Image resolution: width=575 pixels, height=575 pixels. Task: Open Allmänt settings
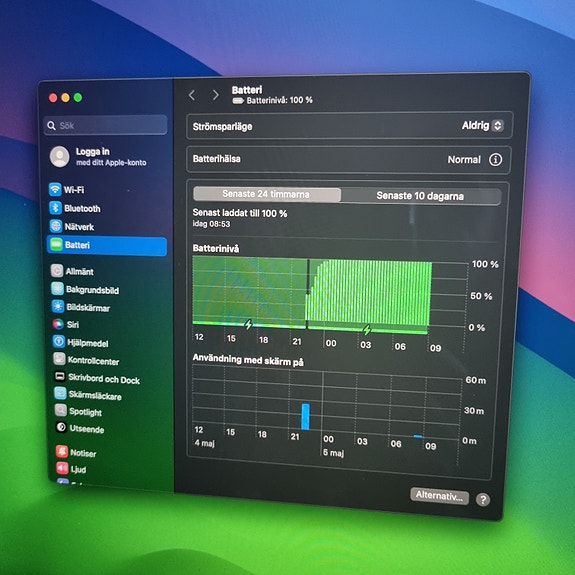click(x=72, y=271)
